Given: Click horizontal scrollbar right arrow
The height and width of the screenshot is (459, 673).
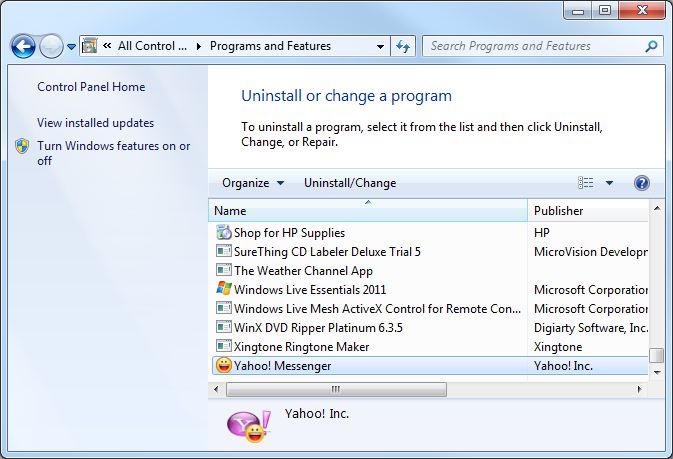Looking at the screenshot, I should [x=640, y=389].
